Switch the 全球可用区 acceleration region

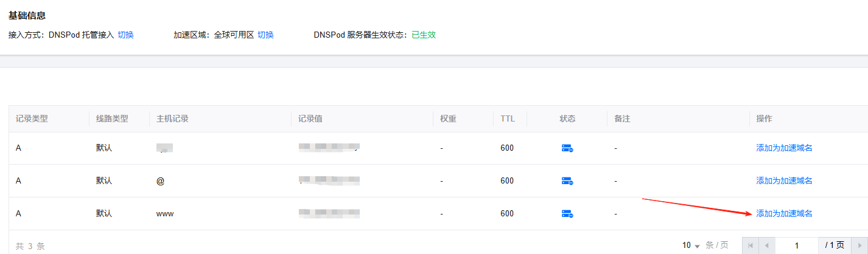click(x=265, y=35)
